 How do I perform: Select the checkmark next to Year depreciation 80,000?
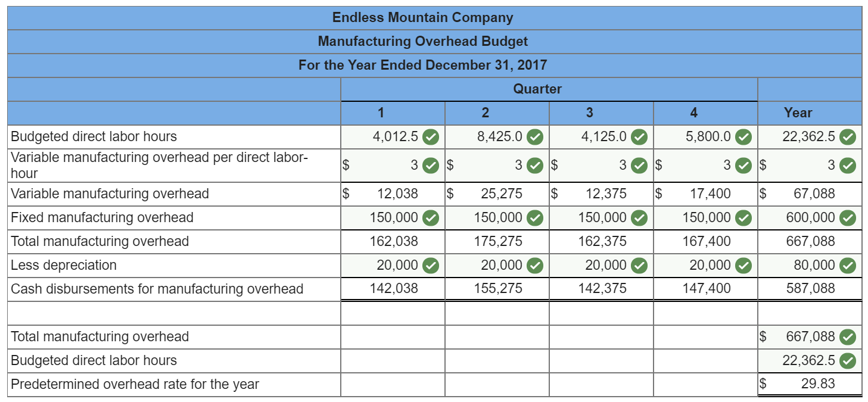click(x=847, y=265)
